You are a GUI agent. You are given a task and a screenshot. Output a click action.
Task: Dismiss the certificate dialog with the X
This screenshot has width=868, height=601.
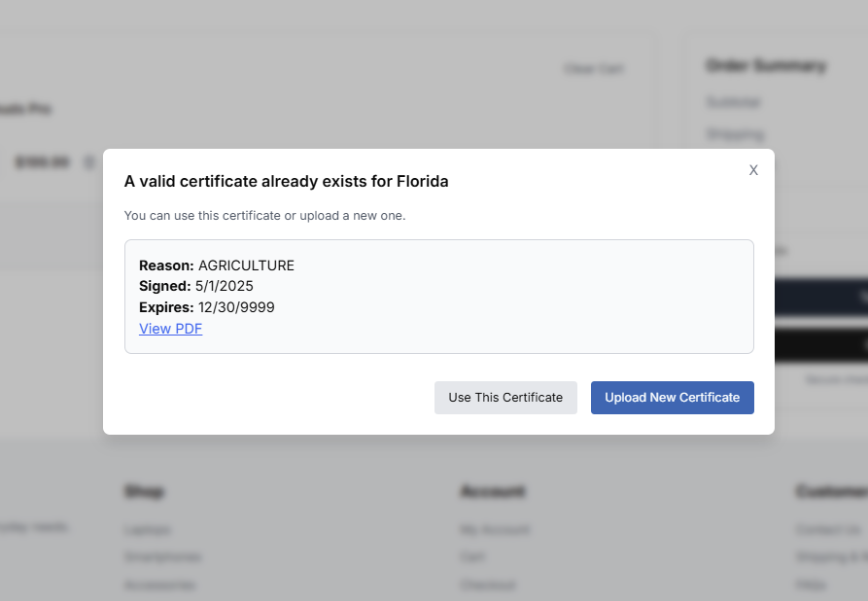pyautogui.click(x=753, y=169)
